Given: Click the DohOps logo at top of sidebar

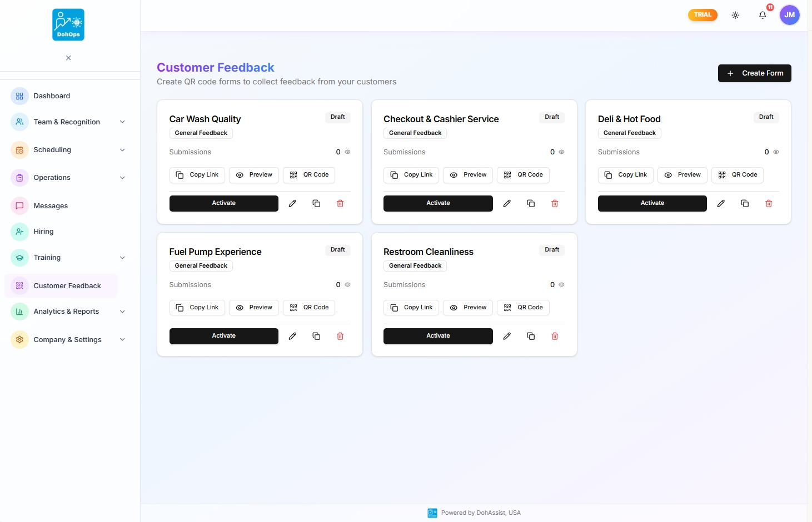Looking at the screenshot, I should tap(68, 24).
